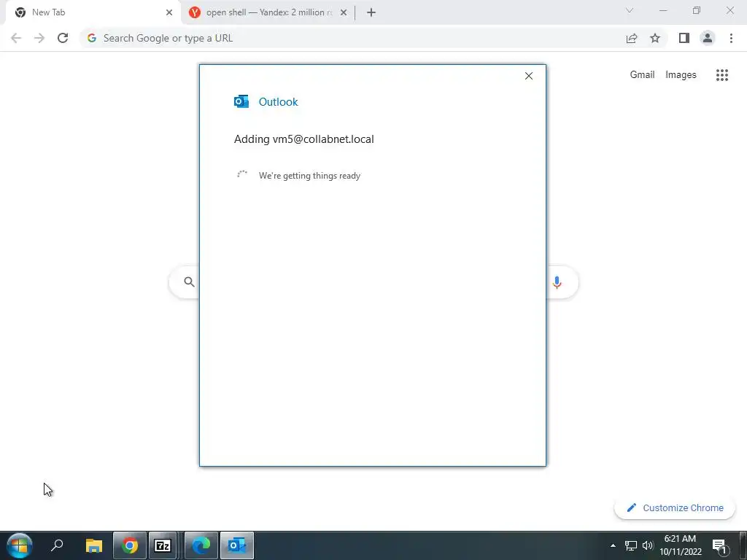This screenshot has width=747, height=560.
Task: Toggle Chrome side panel
Action: (x=684, y=38)
